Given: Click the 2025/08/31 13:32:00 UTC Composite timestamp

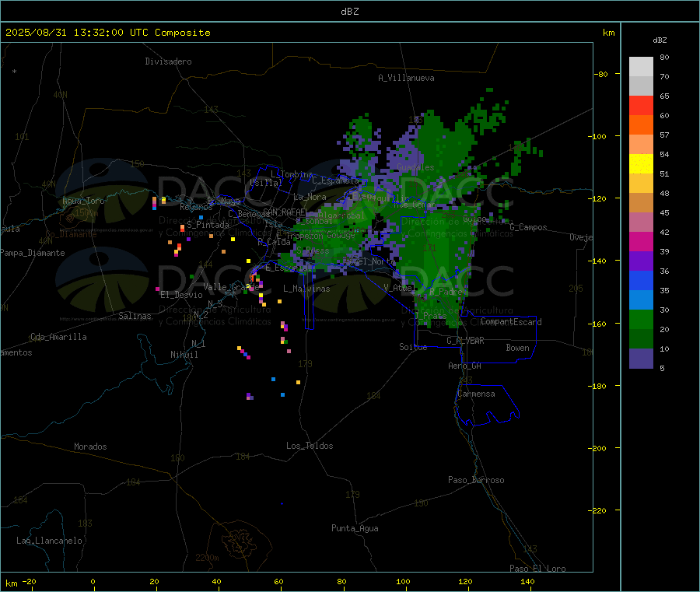Looking at the screenshot, I should (x=107, y=33).
